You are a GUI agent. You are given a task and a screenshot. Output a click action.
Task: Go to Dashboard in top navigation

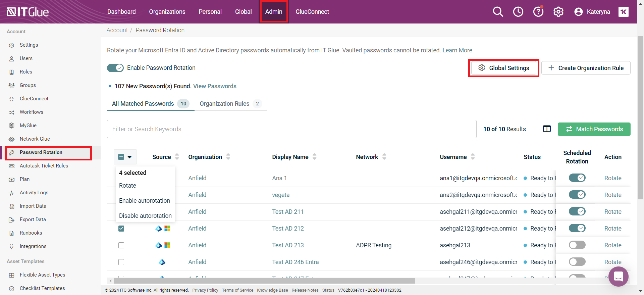point(121,12)
